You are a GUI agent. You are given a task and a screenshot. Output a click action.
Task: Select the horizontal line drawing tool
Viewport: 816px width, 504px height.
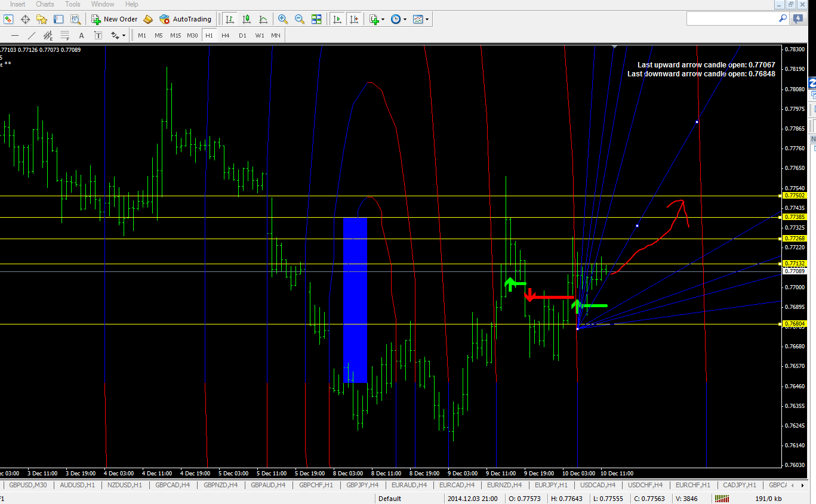[15, 35]
